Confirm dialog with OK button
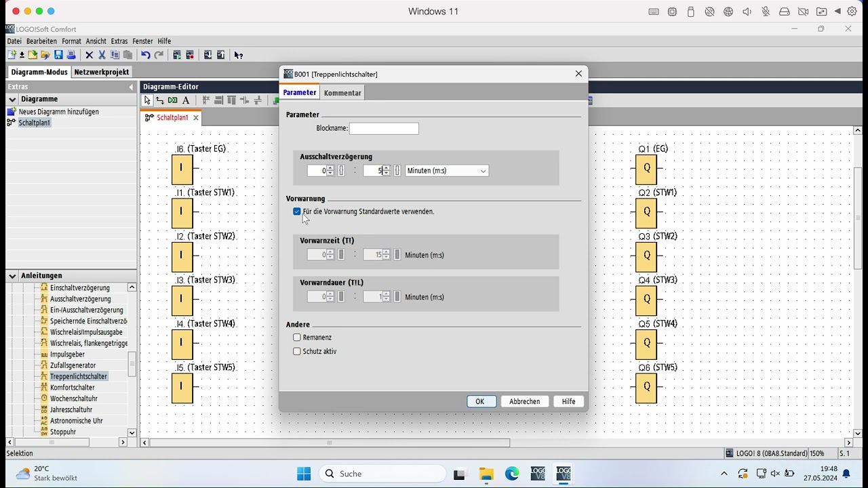This screenshot has height=488, width=868. 481,401
